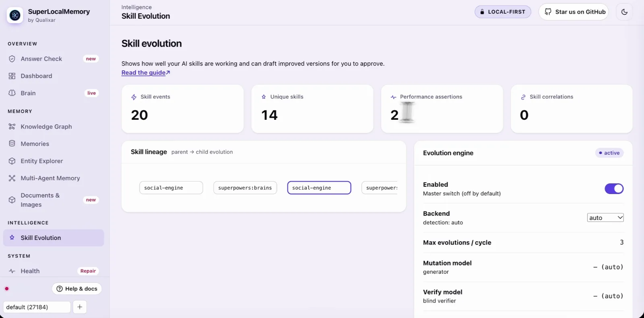Click the Multi-Agent Memory icon
The width and height of the screenshot is (644, 318).
pos(12,178)
